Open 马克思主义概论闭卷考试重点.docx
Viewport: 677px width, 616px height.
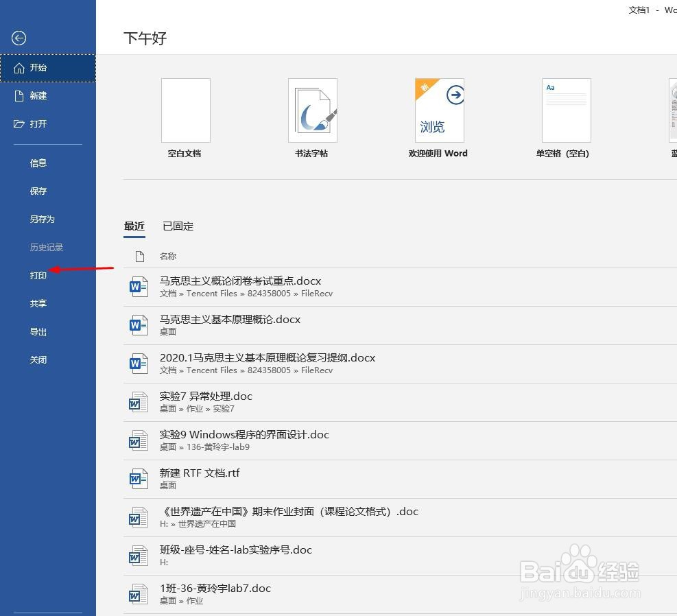pos(400,287)
